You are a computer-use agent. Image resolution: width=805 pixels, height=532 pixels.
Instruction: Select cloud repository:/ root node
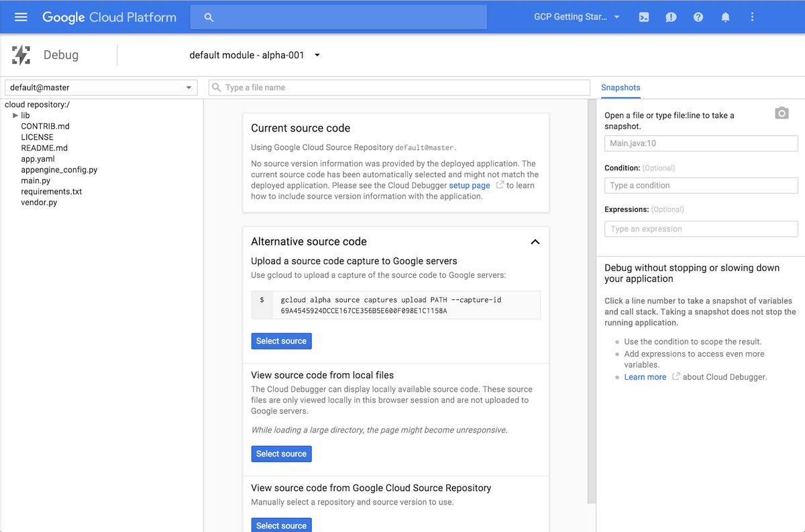(37, 104)
